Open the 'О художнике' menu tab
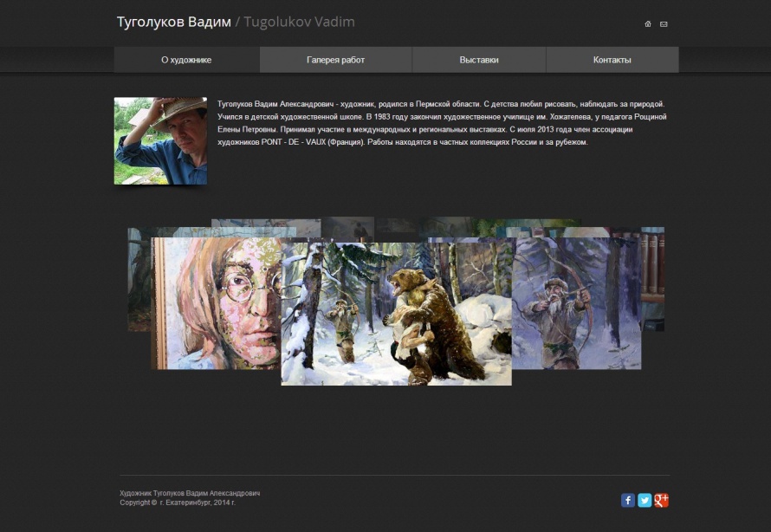Image resolution: width=771 pixels, height=532 pixels. [186, 60]
